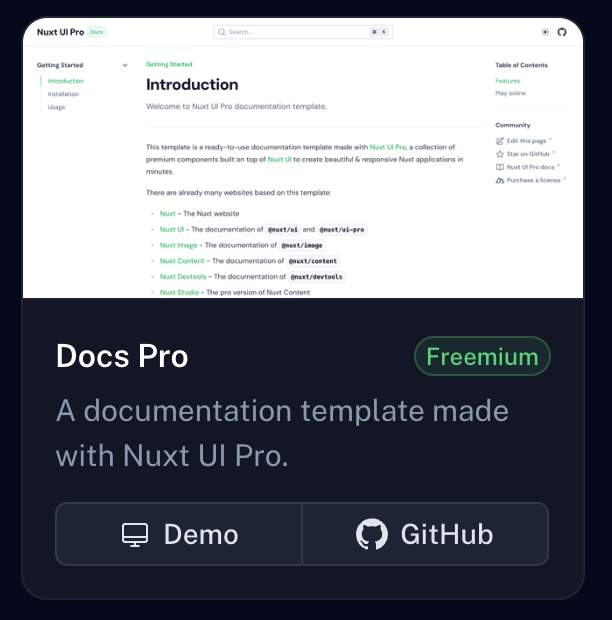Click the Community heading

pos(512,125)
